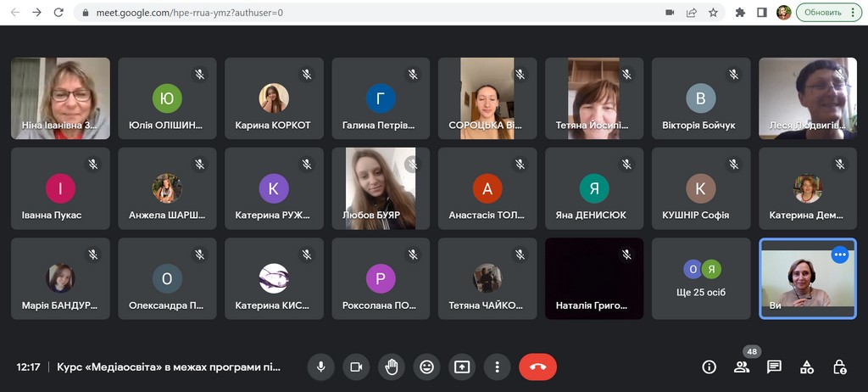
Task: Click the address bar URL field
Action: pos(339,13)
